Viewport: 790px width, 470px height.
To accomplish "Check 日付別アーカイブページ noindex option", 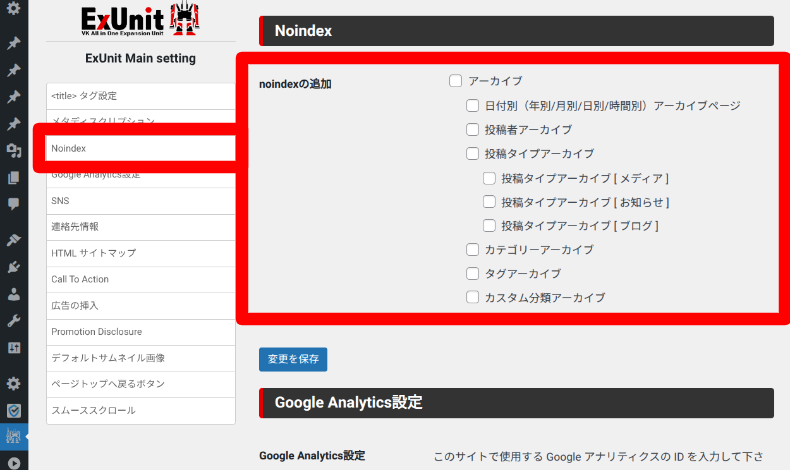I will [x=472, y=105].
